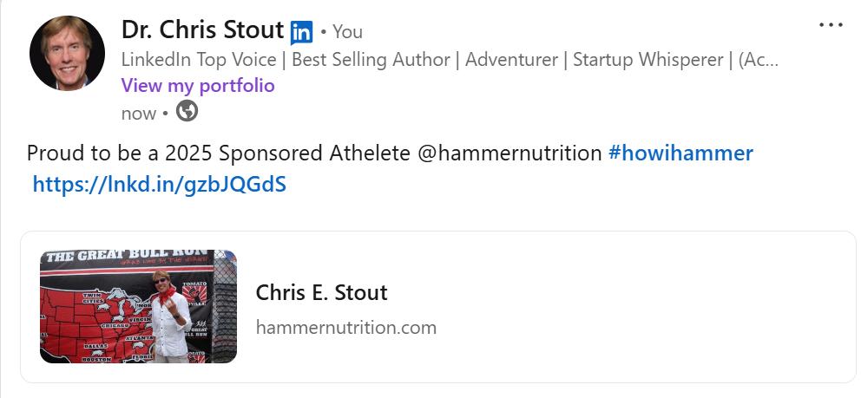Click the "now" post timestamp
Screen dimensions: 868x398
click(139, 113)
